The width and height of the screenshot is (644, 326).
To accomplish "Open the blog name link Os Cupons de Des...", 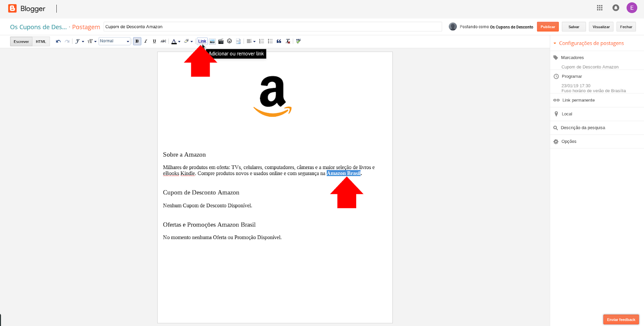I will (x=38, y=27).
